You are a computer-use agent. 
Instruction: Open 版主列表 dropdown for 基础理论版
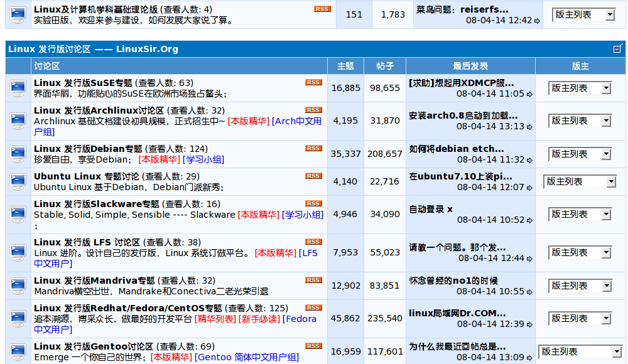pyautogui.click(x=583, y=15)
